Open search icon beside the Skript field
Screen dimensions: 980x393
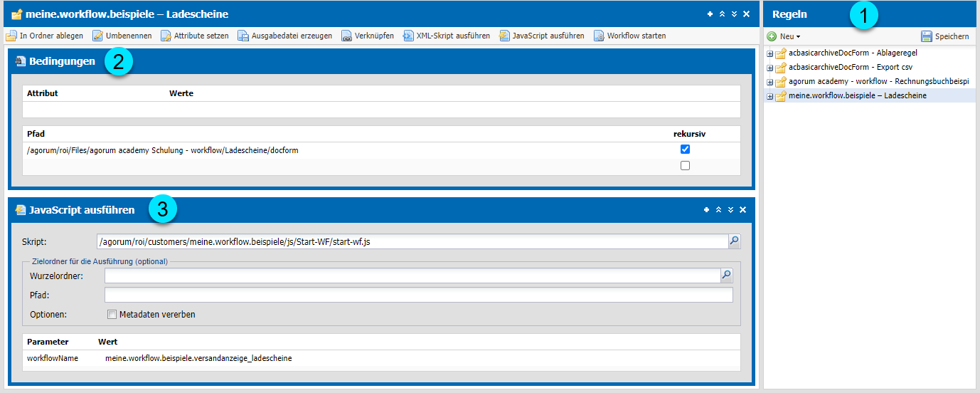coord(734,242)
